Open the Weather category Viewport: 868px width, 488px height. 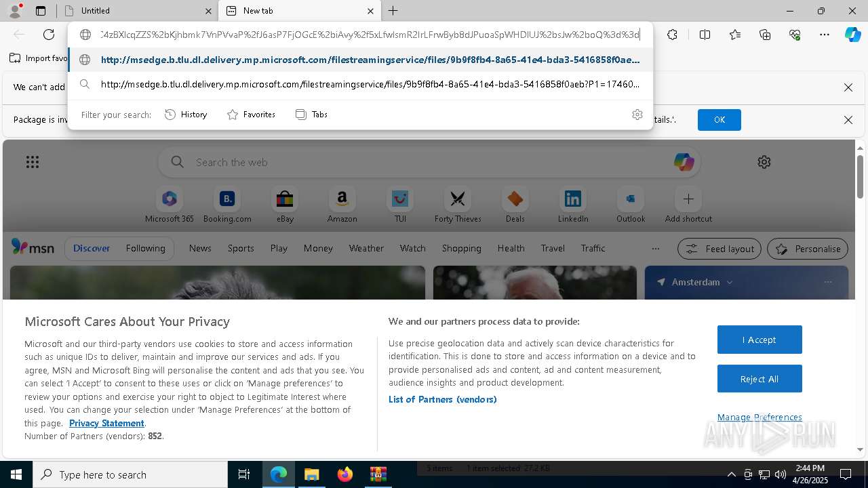click(366, 248)
